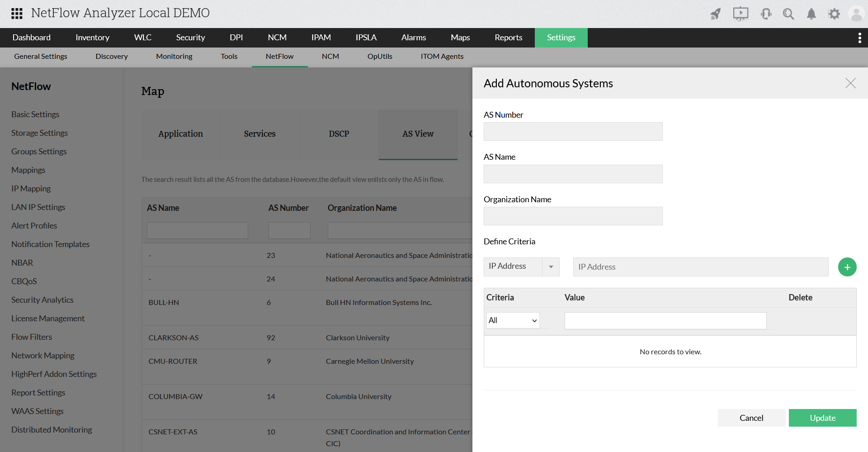Click the Update button
The image size is (868, 452).
822,418
